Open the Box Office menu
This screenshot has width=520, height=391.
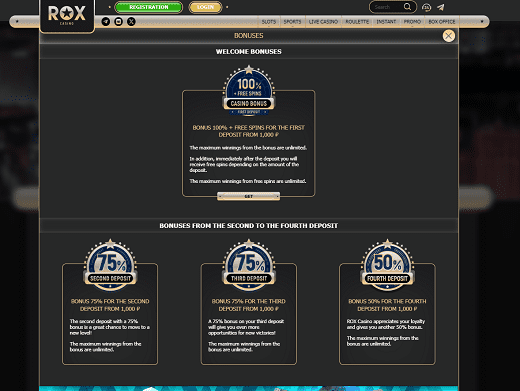tap(442, 22)
